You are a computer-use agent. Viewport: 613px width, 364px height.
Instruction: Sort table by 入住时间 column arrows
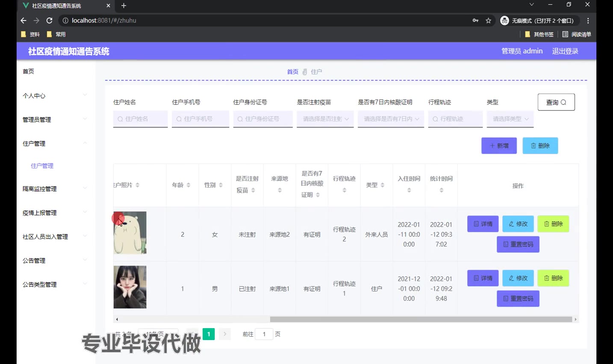(409, 190)
